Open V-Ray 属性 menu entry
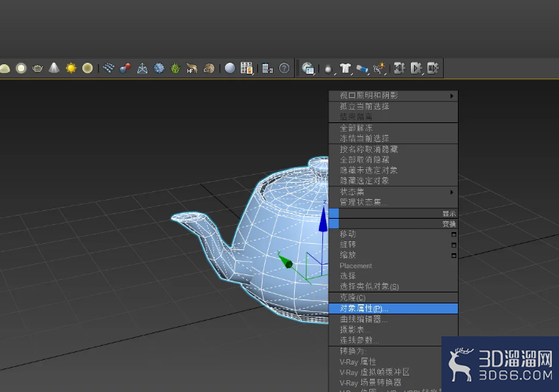Image resolution: width=559 pixels, height=392 pixels. click(x=386, y=362)
